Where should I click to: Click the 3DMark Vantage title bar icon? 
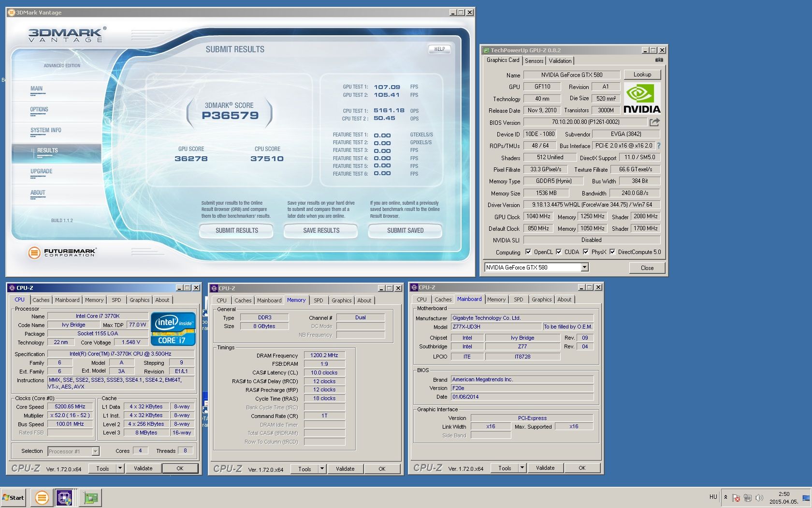pos(12,13)
